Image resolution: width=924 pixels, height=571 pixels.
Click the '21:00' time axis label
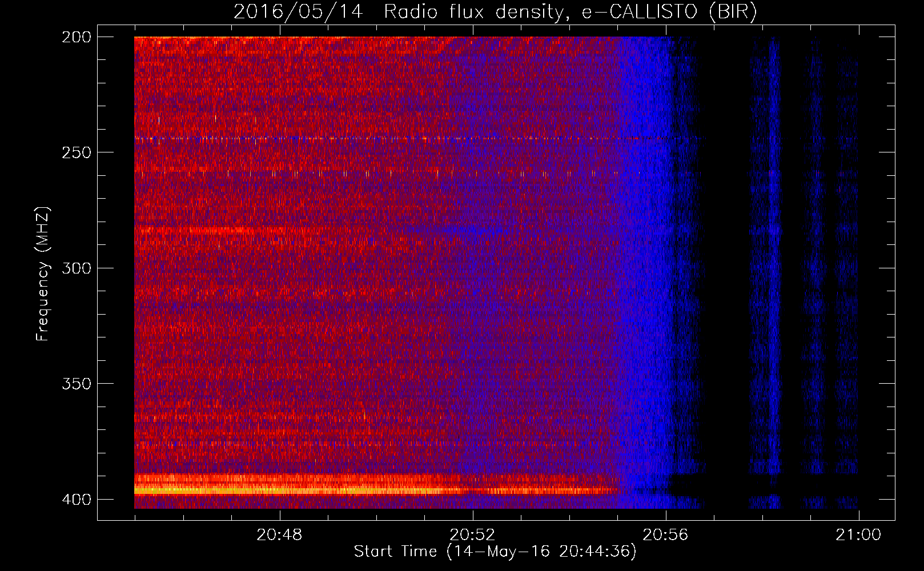[858, 535]
